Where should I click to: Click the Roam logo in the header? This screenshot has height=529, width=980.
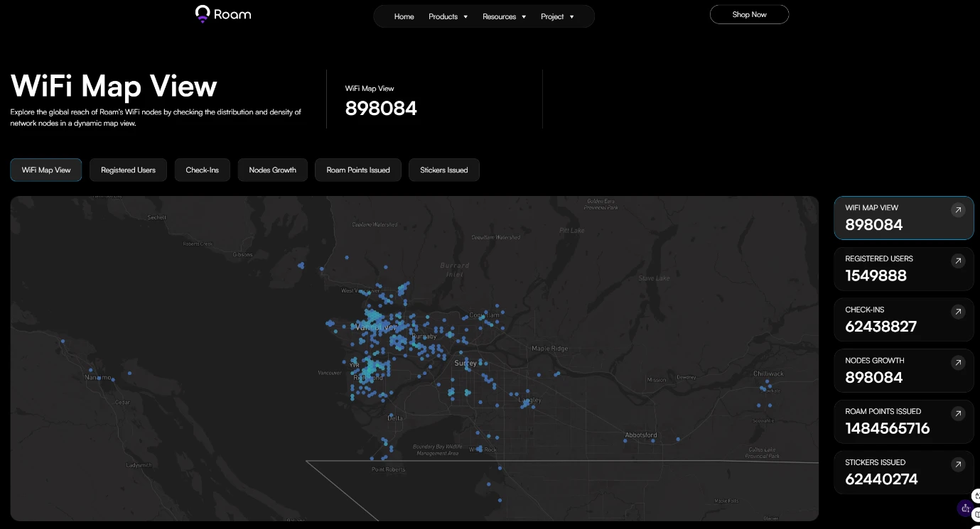[x=222, y=14]
